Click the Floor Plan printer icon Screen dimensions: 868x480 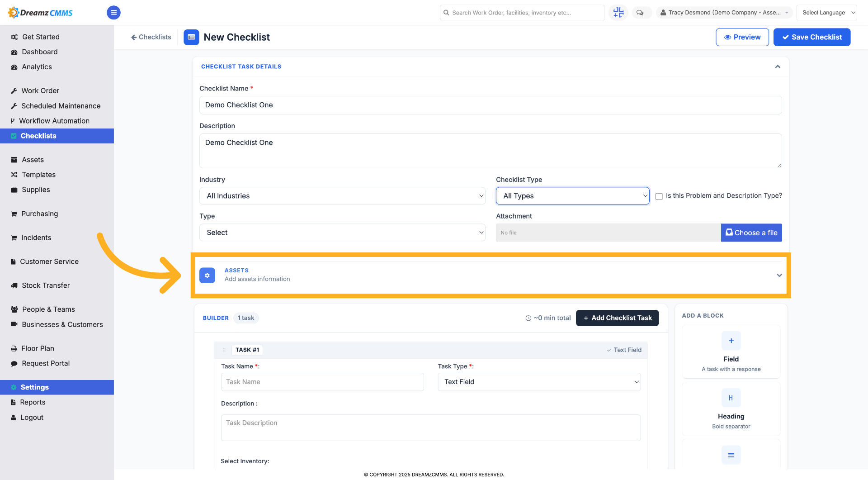click(x=14, y=348)
